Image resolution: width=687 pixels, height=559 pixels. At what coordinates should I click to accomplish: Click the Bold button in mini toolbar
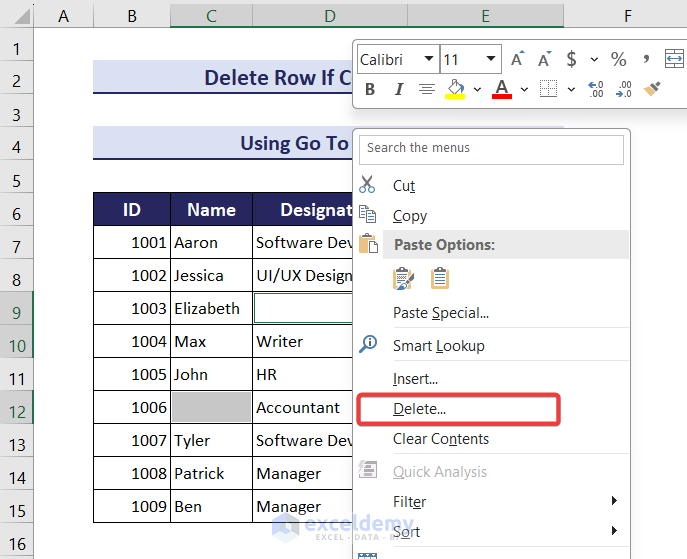pos(370,90)
